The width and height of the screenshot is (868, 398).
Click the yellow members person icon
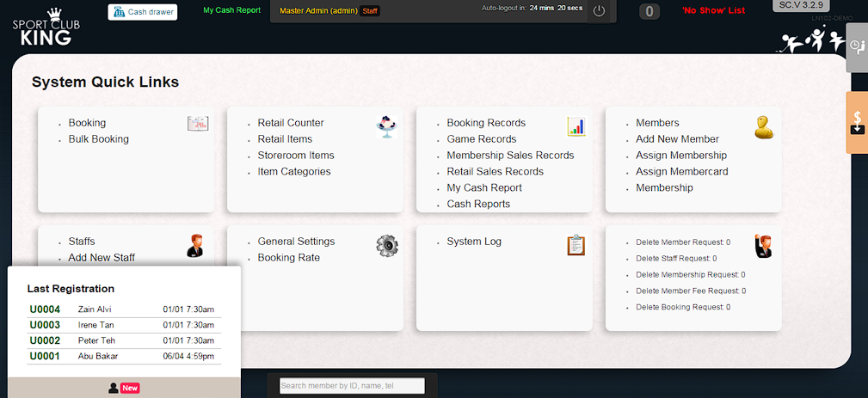(763, 127)
